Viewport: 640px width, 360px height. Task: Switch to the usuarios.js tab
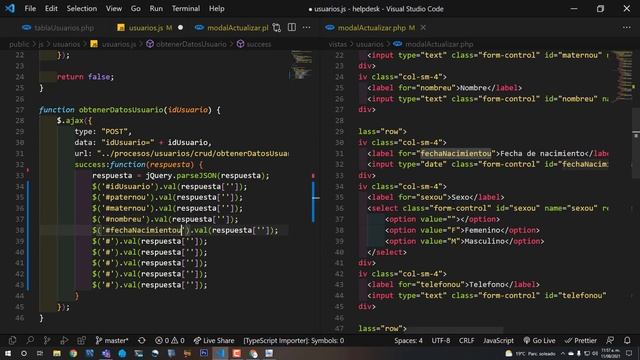point(145,28)
